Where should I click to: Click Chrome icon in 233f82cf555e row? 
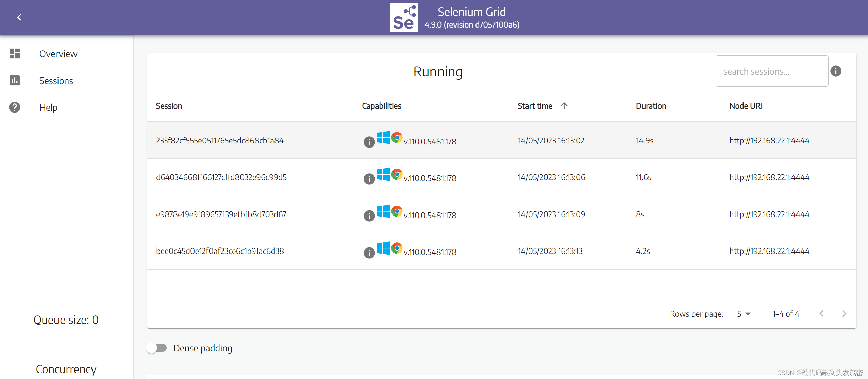397,138
